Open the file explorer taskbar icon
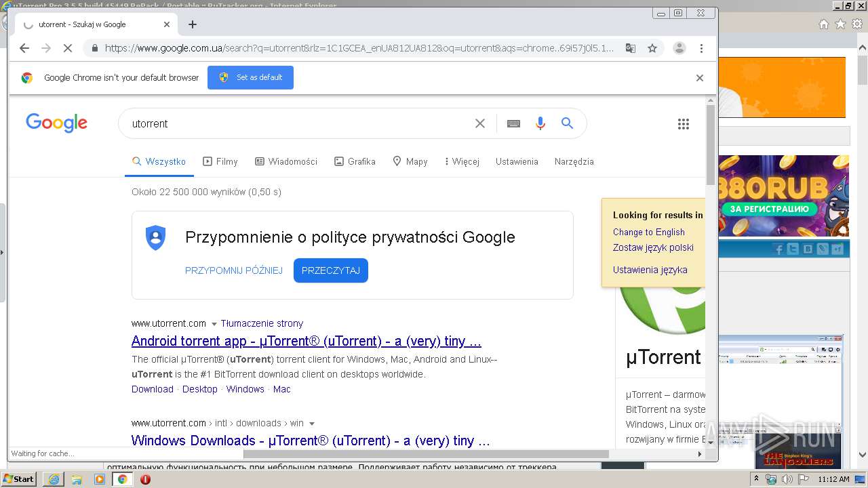Viewport: 868px width, 488px height. (x=77, y=479)
